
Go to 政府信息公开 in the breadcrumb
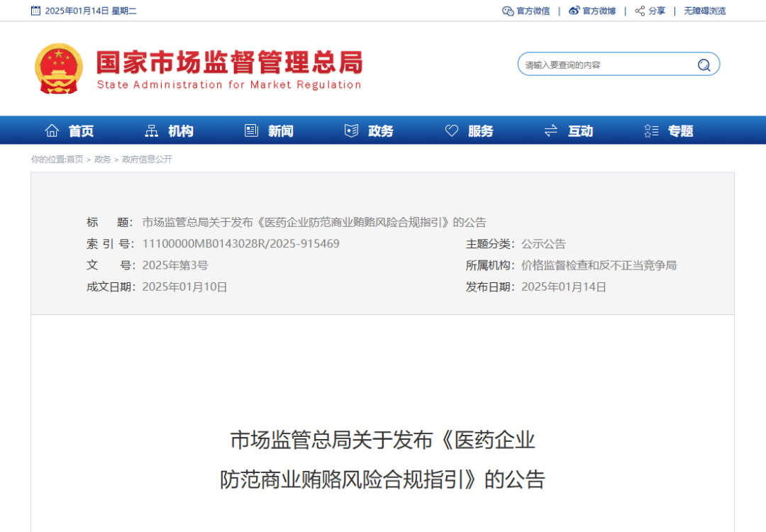click(147, 160)
